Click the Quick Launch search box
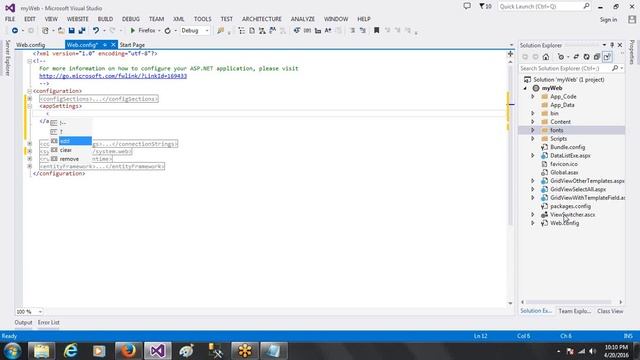The image size is (640, 360). 544,7
